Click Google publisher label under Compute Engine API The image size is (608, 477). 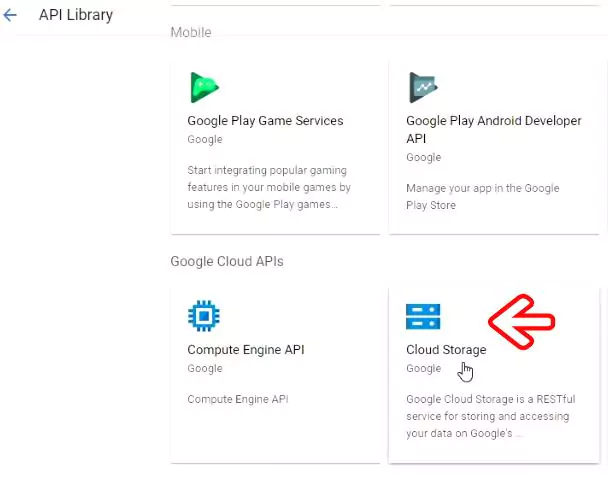coord(205,368)
